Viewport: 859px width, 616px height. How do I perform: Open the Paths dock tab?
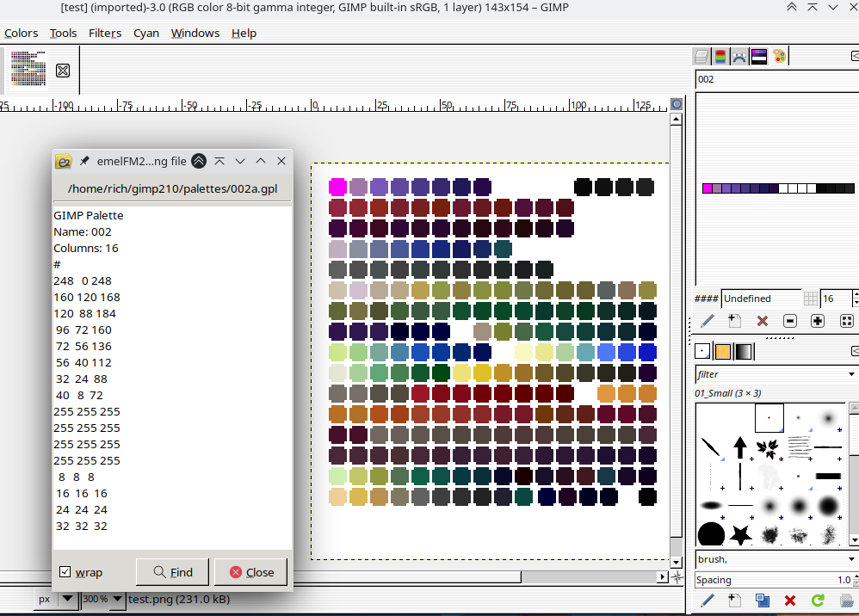pyautogui.click(x=740, y=57)
